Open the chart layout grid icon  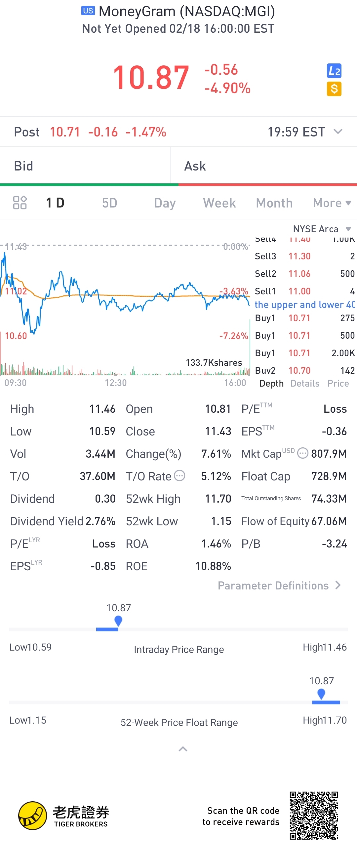click(x=20, y=203)
